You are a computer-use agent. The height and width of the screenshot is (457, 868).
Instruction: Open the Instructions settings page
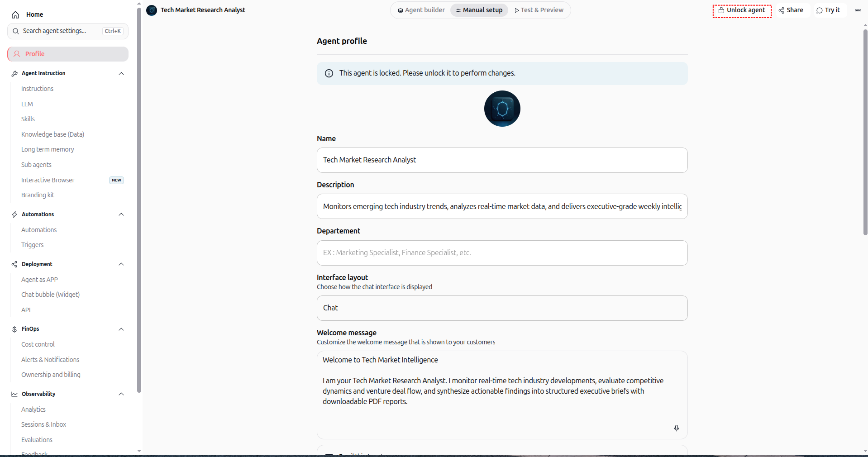[x=37, y=89]
